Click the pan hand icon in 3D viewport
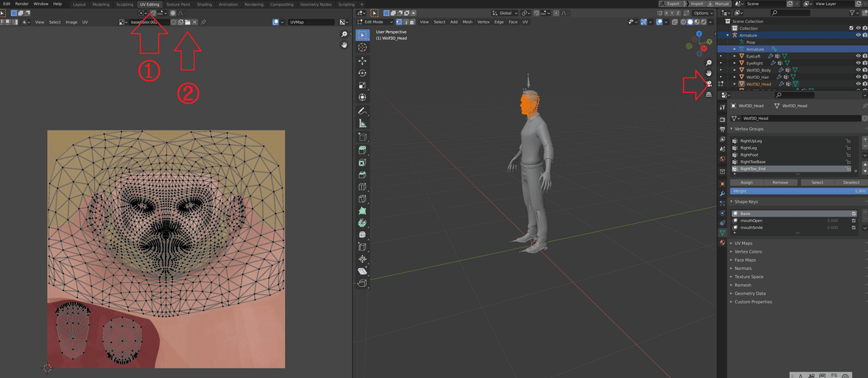The width and height of the screenshot is (868, 378). (x=709, y=73)
